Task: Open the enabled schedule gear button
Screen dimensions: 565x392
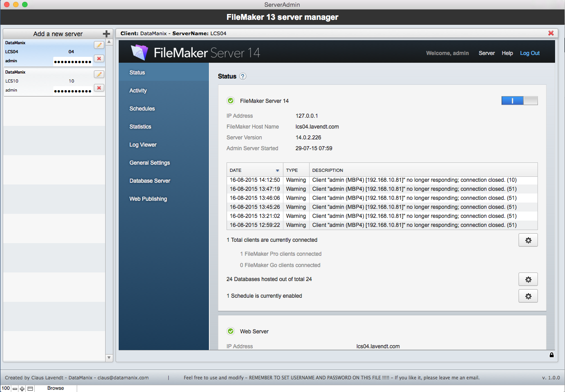Action: click(x=528, y=296)
